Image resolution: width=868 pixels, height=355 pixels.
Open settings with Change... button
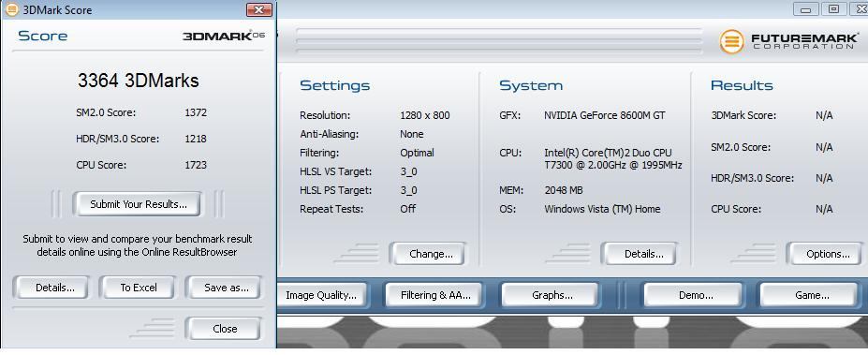(x=429, y=254)
